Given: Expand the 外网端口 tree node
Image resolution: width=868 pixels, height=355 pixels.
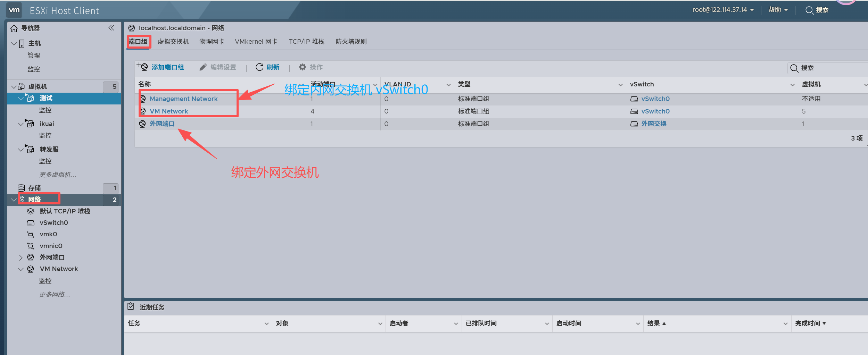Looking at the screenshot, I should click(x=21, y=257).
